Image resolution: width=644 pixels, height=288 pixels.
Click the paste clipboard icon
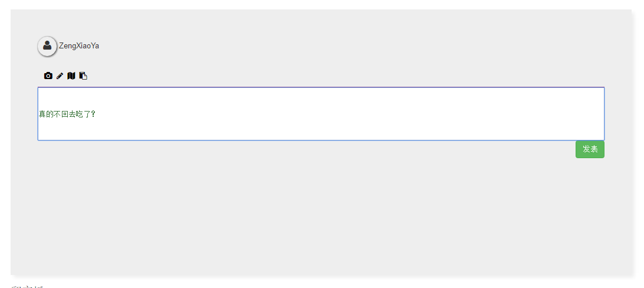click(x=83, y=76)
